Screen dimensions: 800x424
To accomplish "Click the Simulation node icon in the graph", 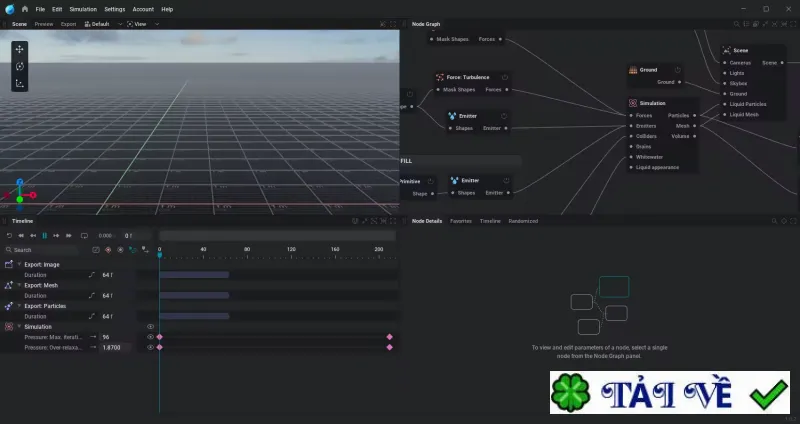I will (633, 103).
